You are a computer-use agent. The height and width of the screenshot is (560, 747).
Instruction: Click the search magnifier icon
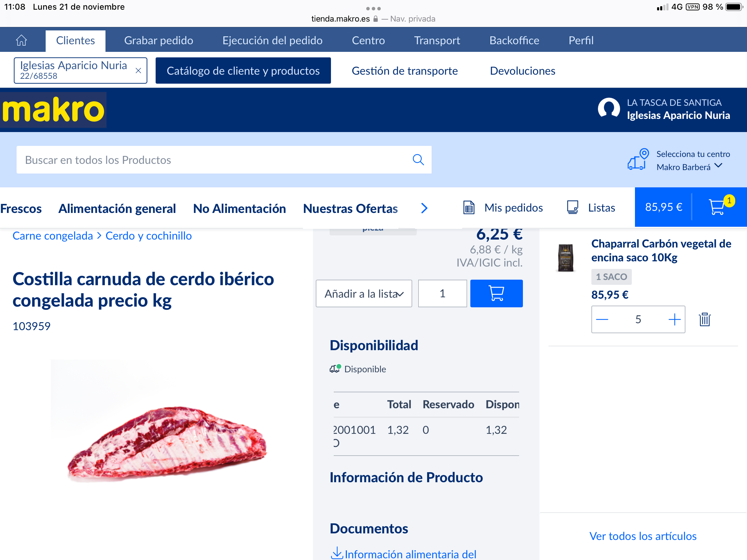click(x=418, y=160)
